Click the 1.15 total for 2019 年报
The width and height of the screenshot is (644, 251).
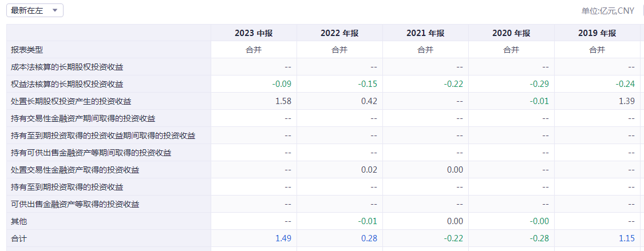[x=627, y=238]
